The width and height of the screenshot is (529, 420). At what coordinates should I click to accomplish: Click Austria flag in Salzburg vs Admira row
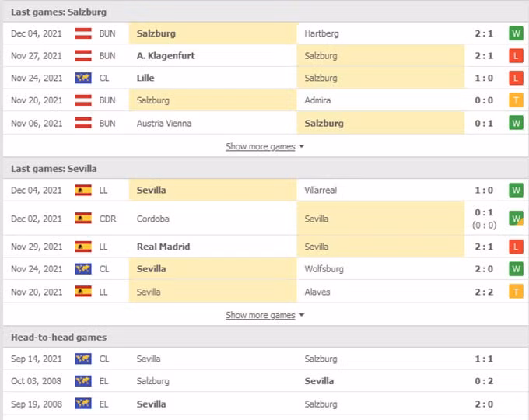tap(83, 100)
